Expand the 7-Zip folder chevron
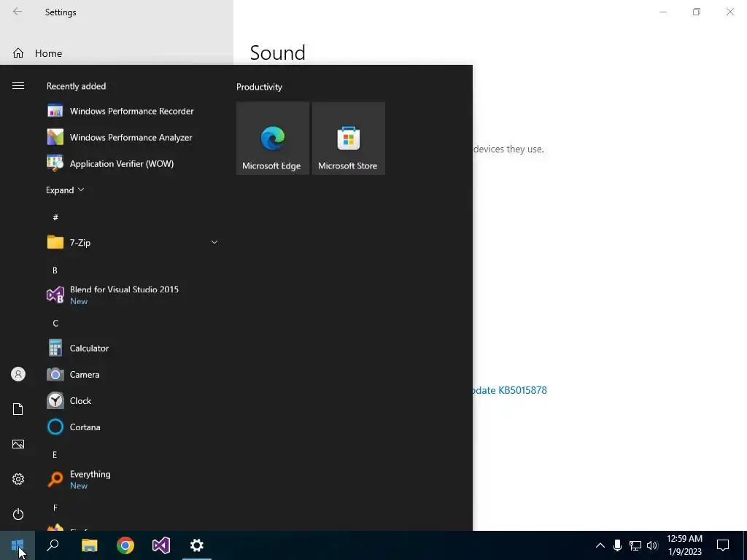Screen dimensions: 747x560 214,242
